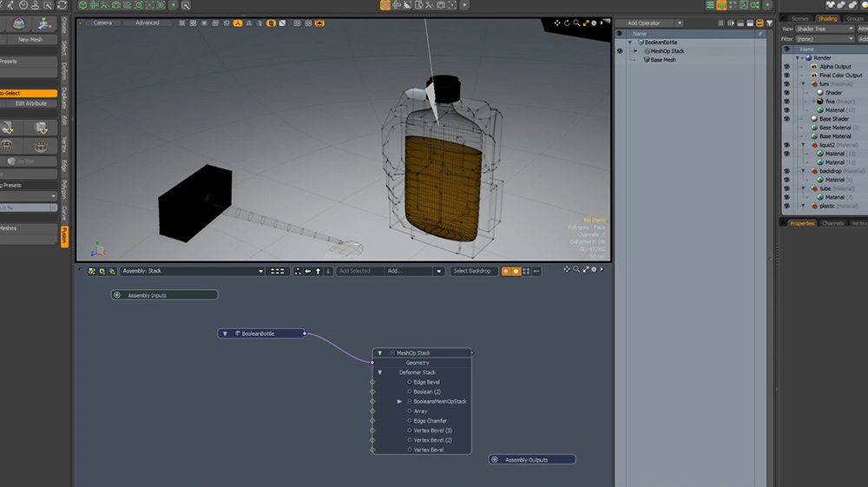Click the search magnifier in the top toolbar
This screenshot has width=868, height=487.
(x=186, y=5)
